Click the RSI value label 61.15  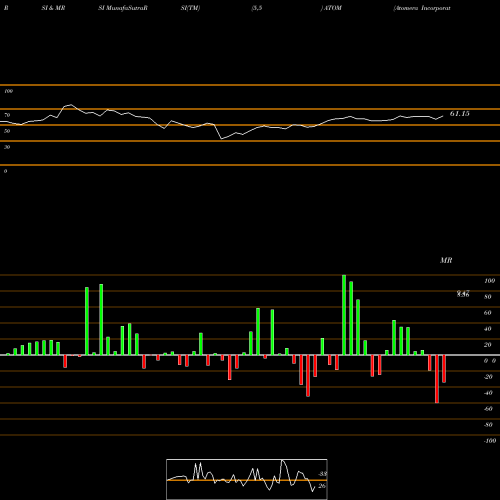point(460,114)
